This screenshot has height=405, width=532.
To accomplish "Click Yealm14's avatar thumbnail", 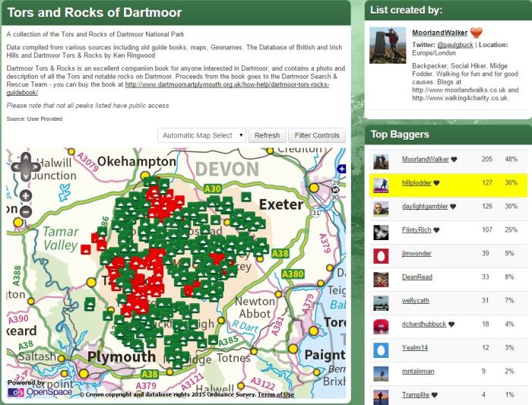I will [x=382, y=349].
